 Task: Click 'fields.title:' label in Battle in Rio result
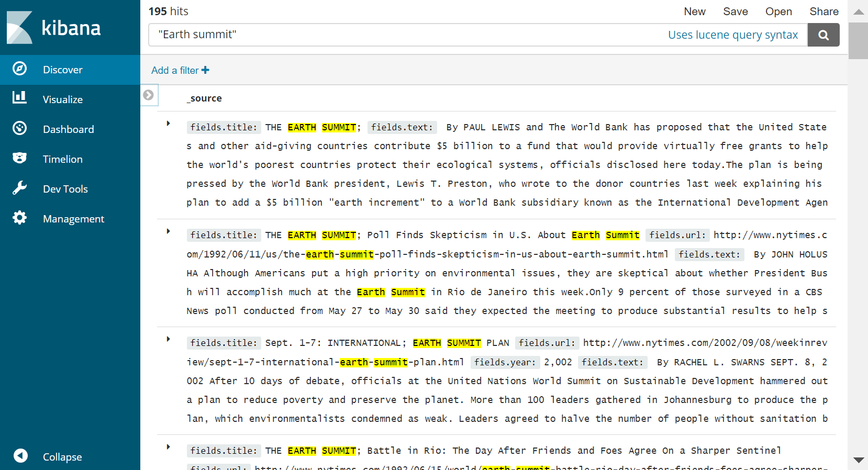click(x=224, y=451)
